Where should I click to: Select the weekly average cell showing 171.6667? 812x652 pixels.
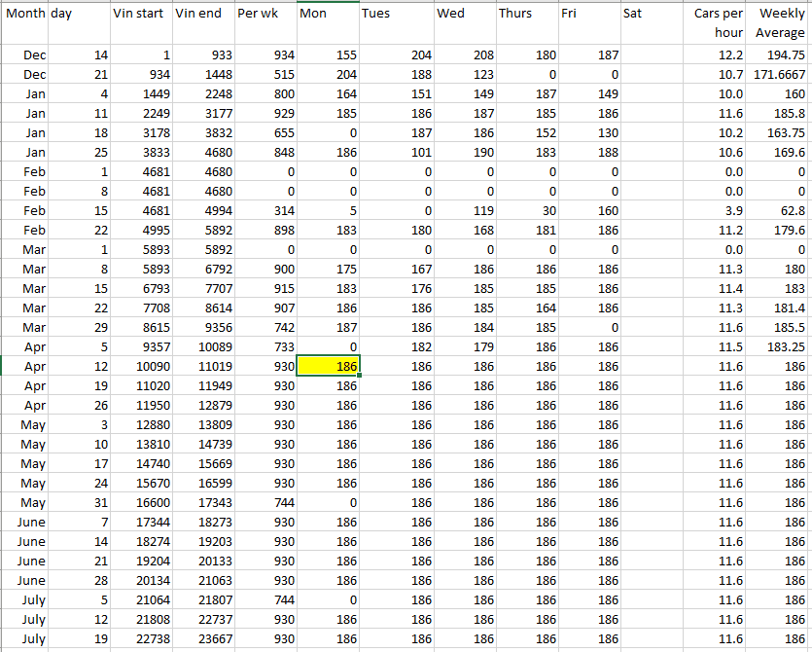tap(780, 75)
